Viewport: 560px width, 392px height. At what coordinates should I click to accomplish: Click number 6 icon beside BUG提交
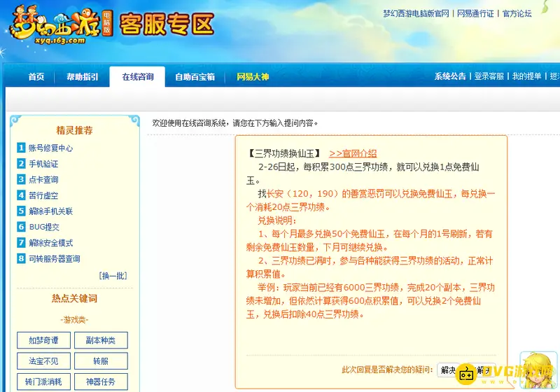pos(21,226)
